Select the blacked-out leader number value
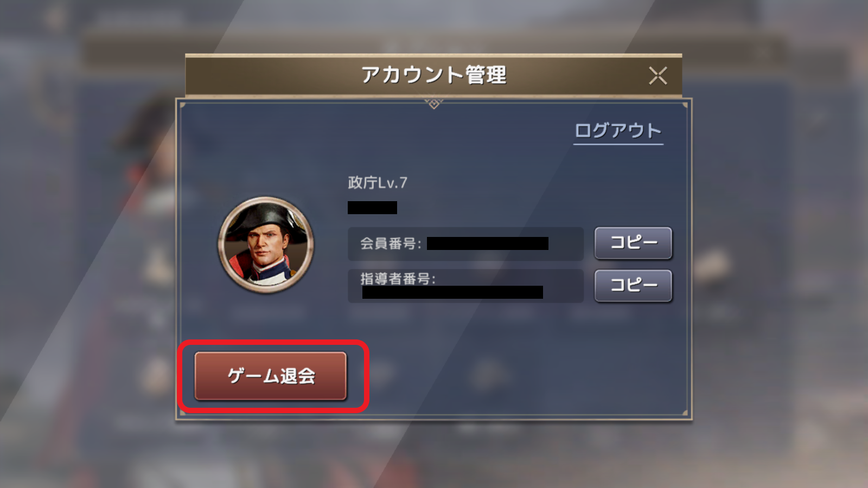The image size is (868, 488). click(x=452, y=292)
